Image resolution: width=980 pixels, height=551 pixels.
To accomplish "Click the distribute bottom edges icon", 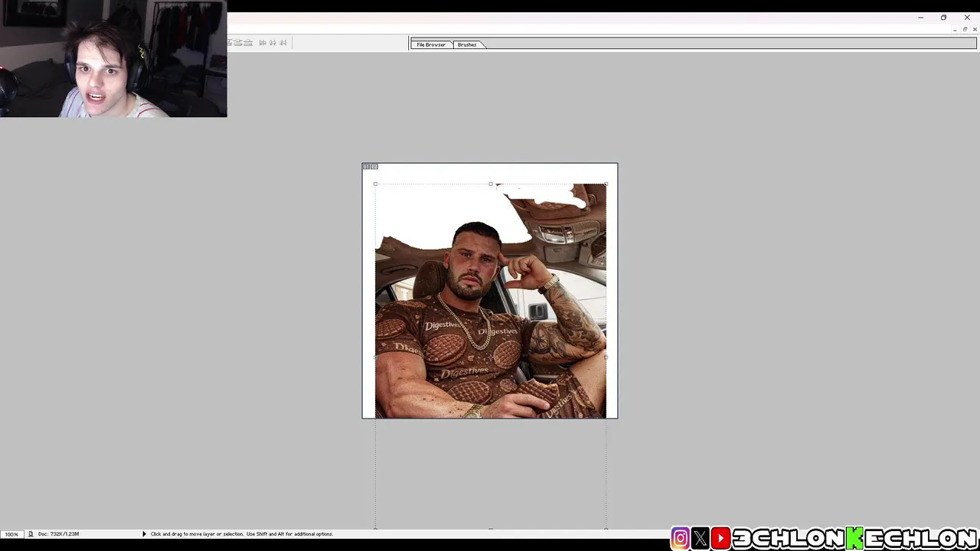I will coord(248,43).
